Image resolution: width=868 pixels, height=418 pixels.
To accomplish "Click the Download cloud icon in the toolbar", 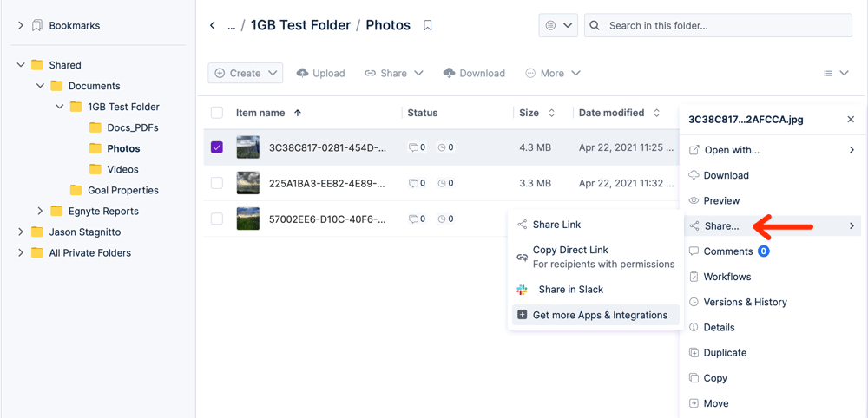I will pos(449,73).
